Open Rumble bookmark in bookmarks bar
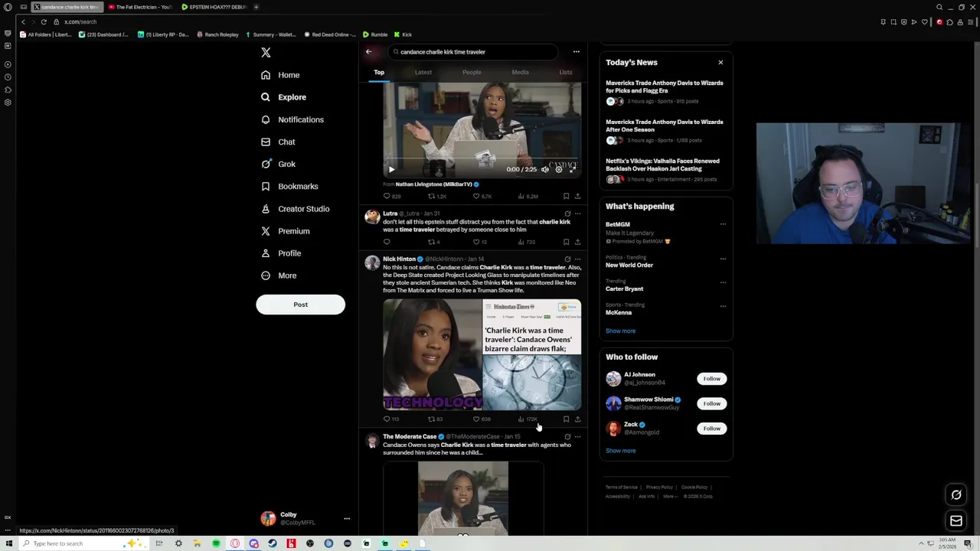The height and width of the screenshot is (551, 980). click(x=375, y=34)
